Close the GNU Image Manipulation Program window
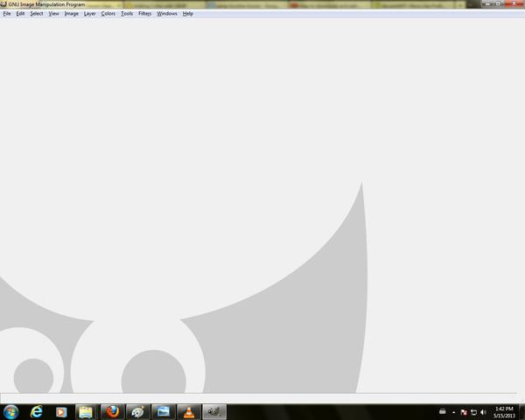525x420 pixels. pyautogui.click(x=514, y=3)
